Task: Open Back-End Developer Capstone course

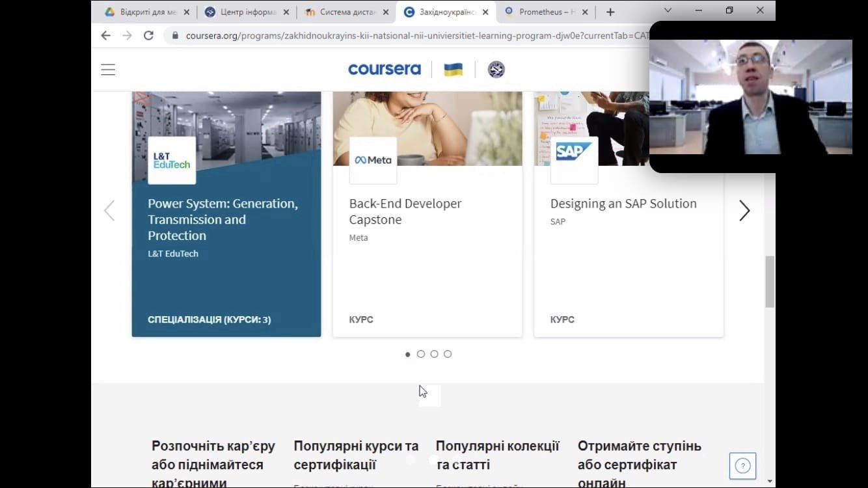Action: coord(405,211)
